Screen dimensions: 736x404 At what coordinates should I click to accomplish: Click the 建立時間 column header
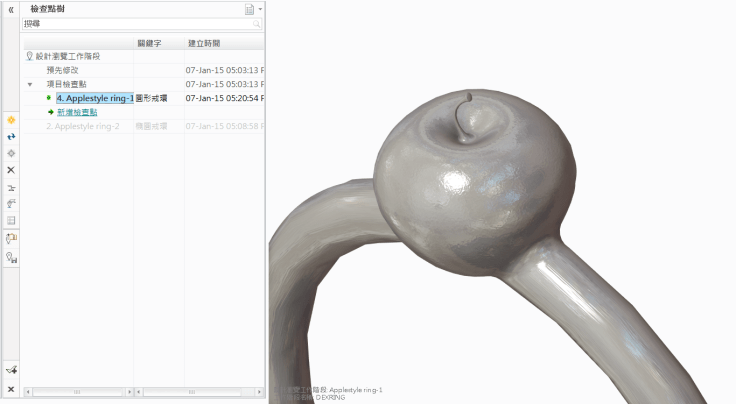(205, 44)
